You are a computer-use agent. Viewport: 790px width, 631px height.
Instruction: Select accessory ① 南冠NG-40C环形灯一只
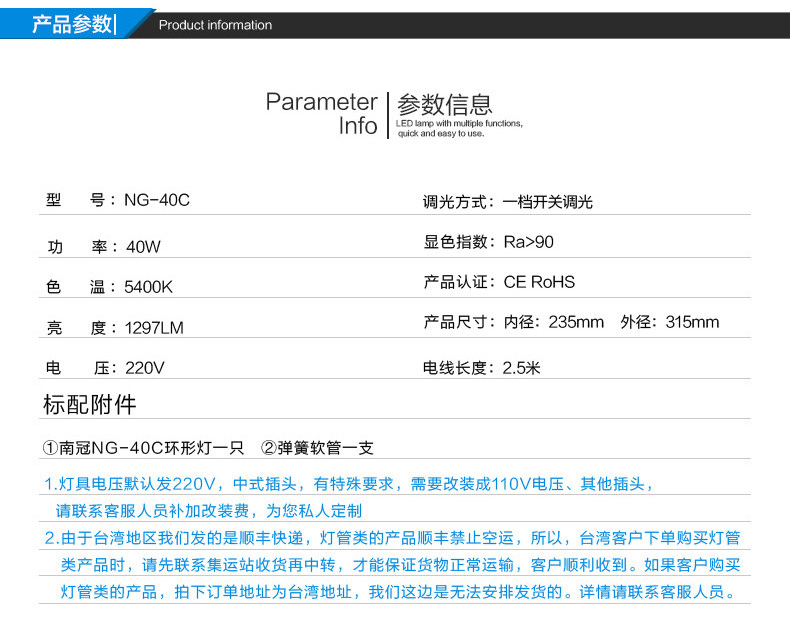point(143,448)
